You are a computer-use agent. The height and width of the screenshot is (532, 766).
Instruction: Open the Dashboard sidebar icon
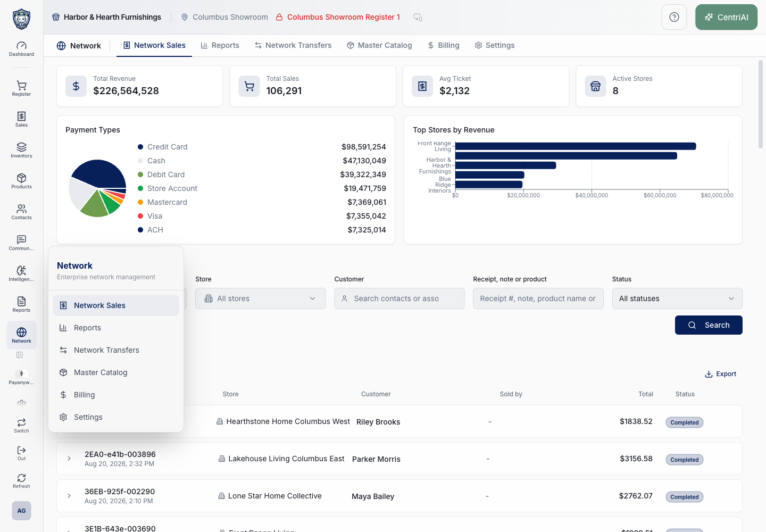pos(21,49)
